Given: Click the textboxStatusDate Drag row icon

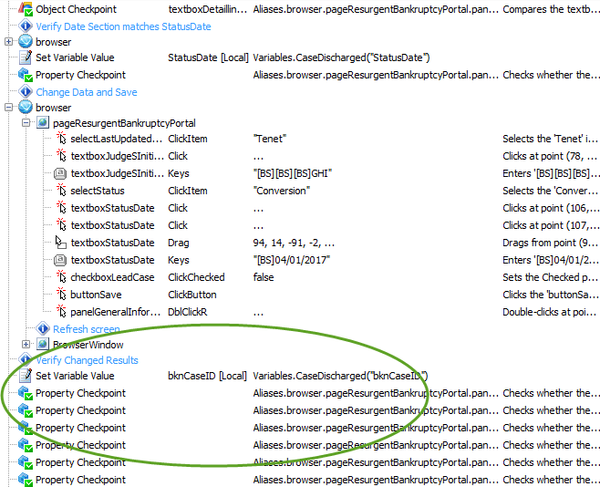Looking at the screenshot, I should (x=60, y=242).
